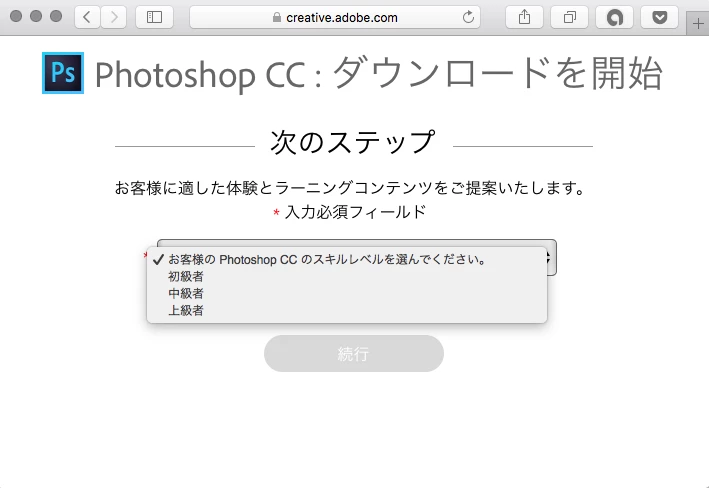Close the Safari window with red button
Image resolution: width=709 pixels, height=488 pixels.
click(x=16, y=17)
